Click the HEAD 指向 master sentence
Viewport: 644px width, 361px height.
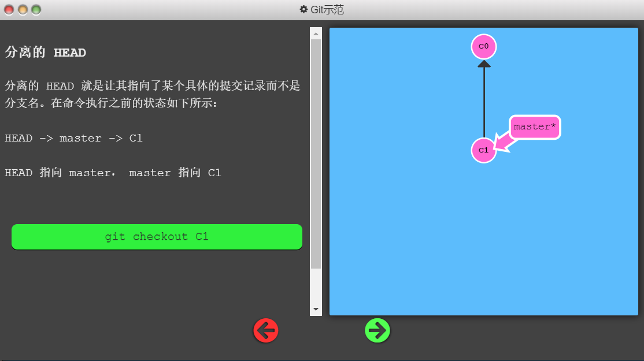113,173
